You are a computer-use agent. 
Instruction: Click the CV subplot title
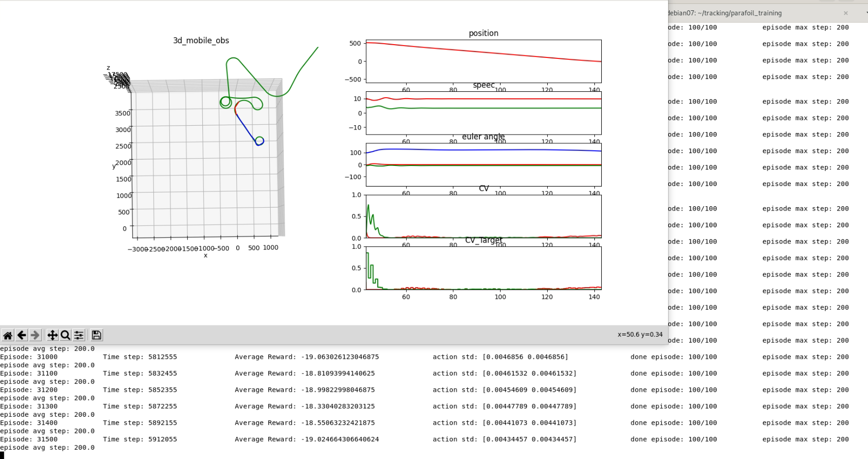484,188
